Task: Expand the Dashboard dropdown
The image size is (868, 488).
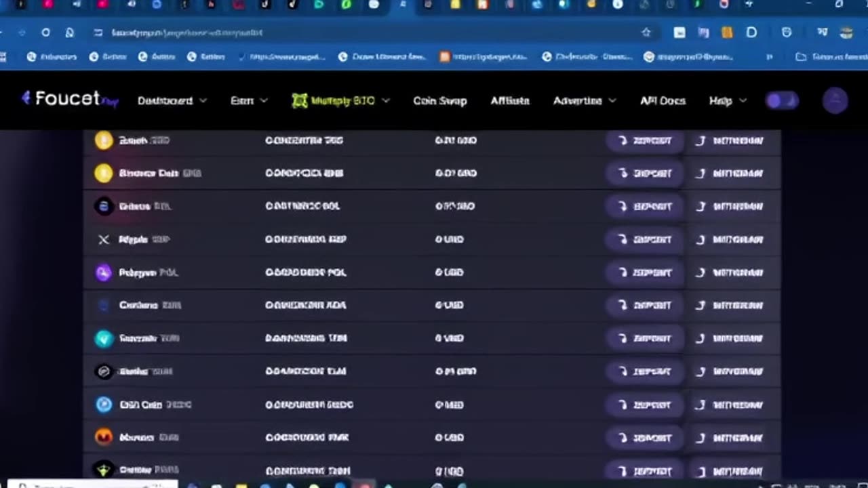Action: pos(172,100)
